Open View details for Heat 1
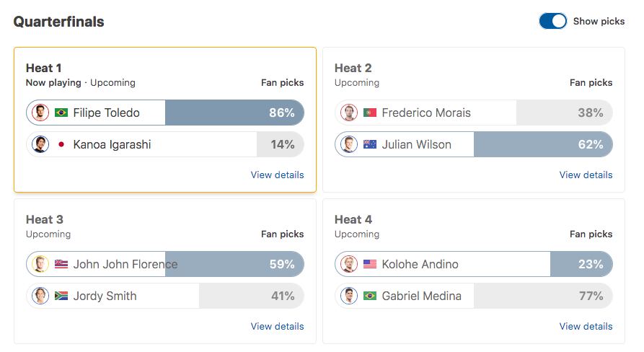 [x=277, y=175]
